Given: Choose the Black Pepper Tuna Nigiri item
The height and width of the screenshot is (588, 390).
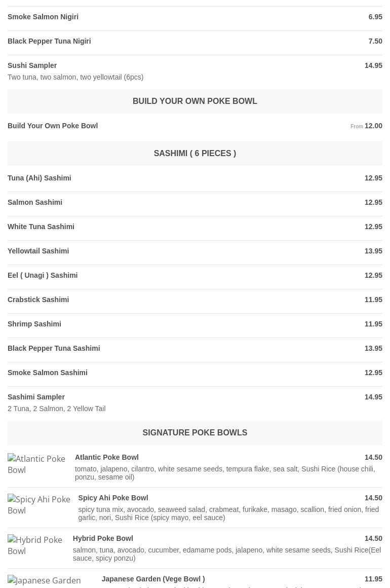Looking at the screenshot, I should pyautogui.click(x=195, y=41).
